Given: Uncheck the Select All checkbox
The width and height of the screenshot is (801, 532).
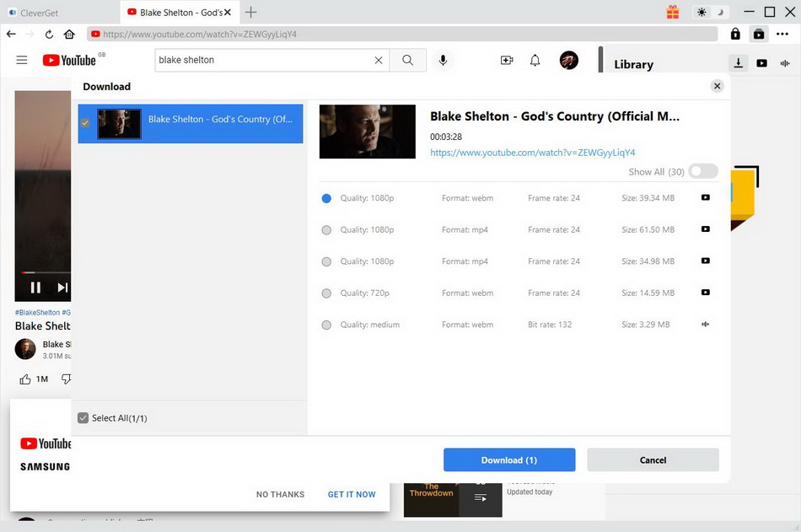Looking at the screenshot, I should (x=83, y=418).
